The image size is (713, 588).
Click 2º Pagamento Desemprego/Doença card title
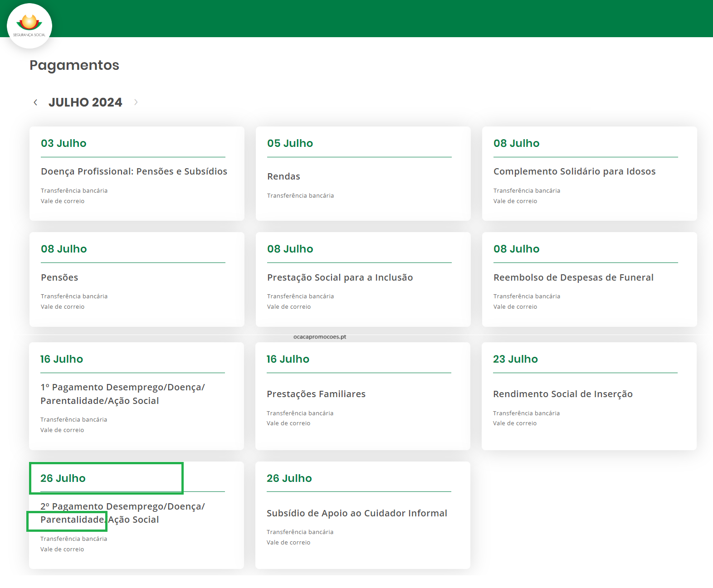122,513
